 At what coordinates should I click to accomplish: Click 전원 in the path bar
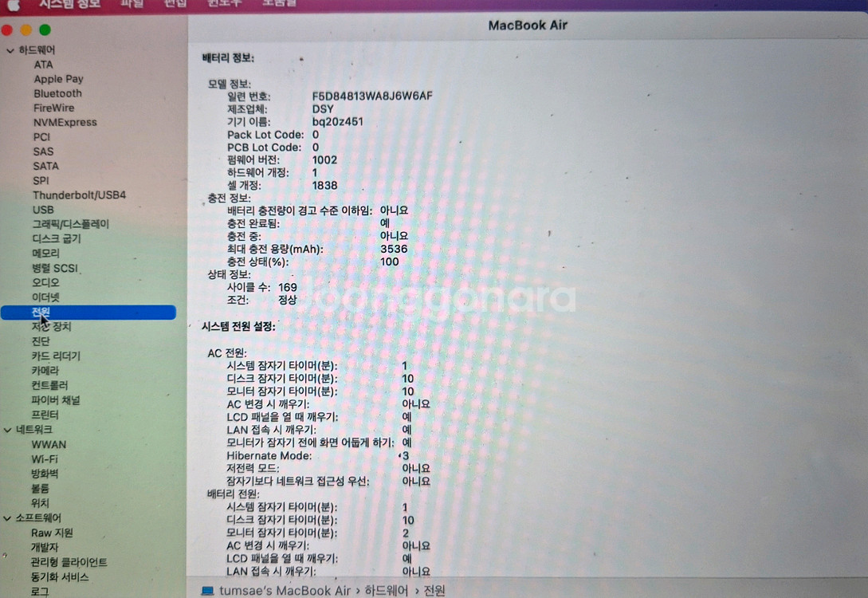(434, 591)
